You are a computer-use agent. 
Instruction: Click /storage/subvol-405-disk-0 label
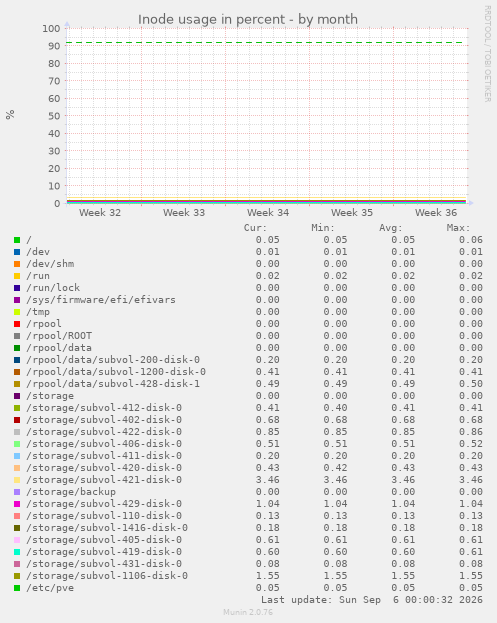[104, 540]
